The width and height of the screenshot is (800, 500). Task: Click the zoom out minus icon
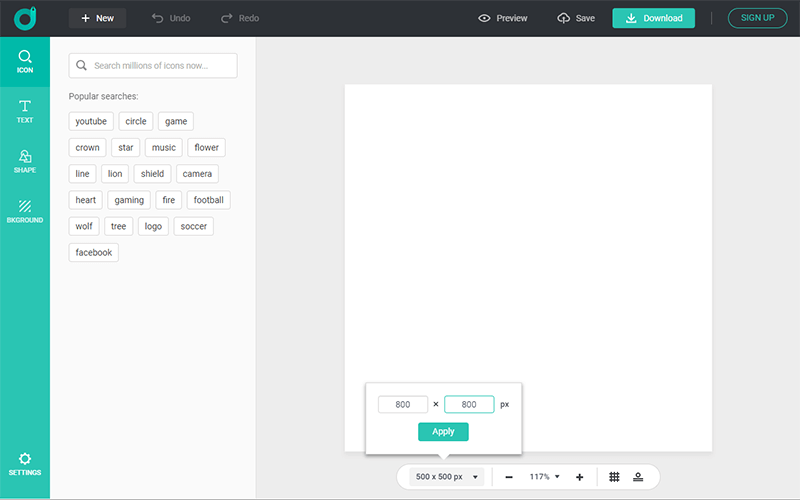[x=509, y=477]
